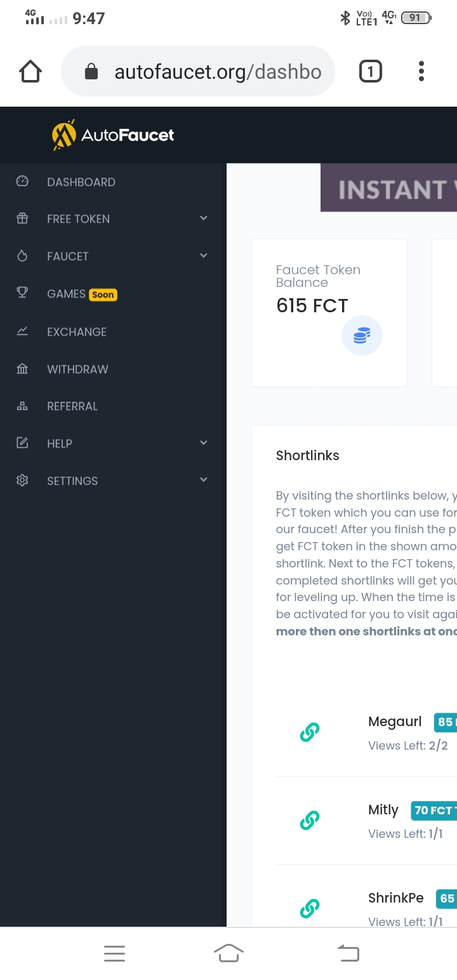
Task: Expand the Faucet submenu chevron
Action: 204,256
